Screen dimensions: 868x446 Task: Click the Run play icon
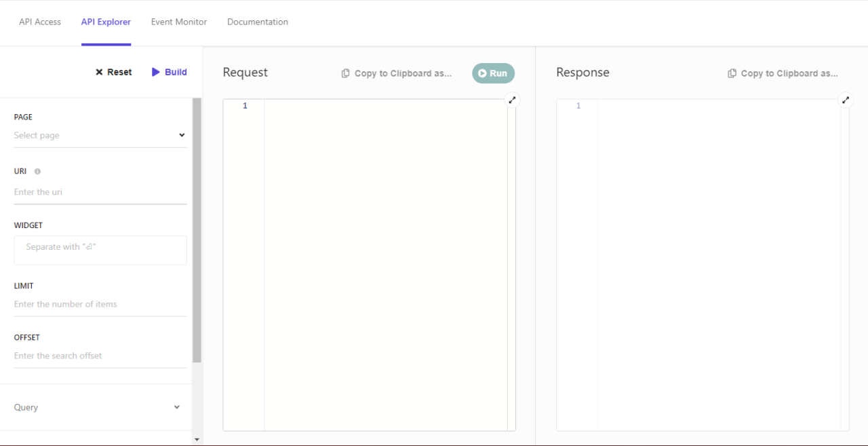coord(483,73)
